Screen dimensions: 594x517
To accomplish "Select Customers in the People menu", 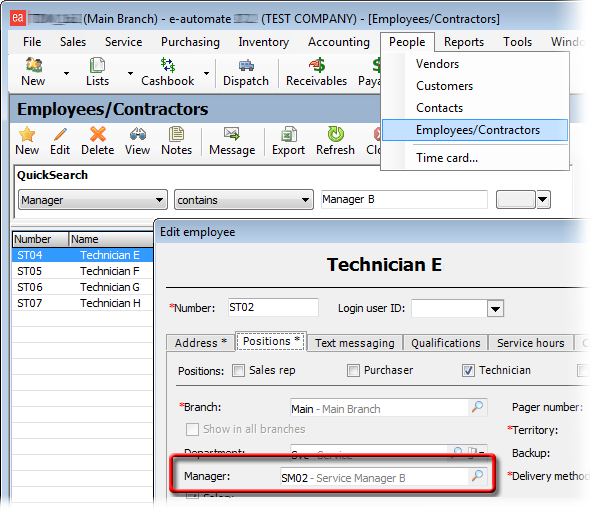I will (444, 86).
